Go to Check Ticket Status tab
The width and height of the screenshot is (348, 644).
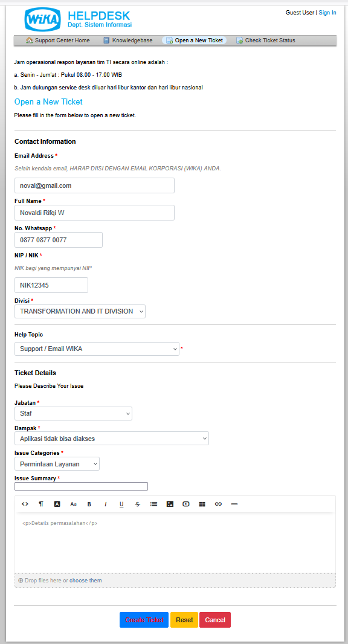coord(266,40)
